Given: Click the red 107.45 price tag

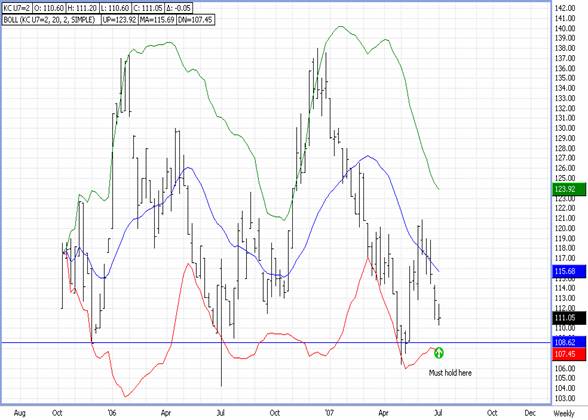Looking at the screenshot, I should [569, 354].
